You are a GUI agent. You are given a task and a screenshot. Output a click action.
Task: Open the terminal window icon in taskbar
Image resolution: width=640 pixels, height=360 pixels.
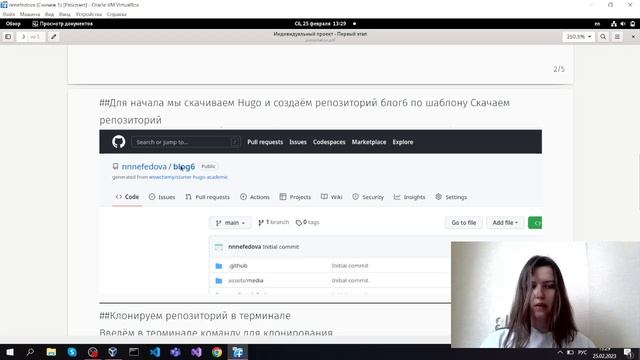pyautogui.click(x=134, y=352)
